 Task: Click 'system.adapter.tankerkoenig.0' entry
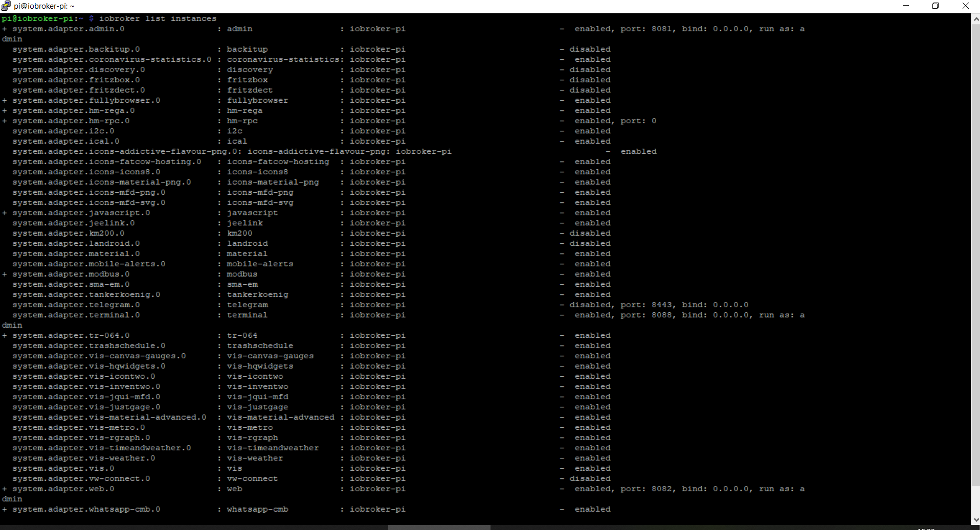[x=86, y=295]
